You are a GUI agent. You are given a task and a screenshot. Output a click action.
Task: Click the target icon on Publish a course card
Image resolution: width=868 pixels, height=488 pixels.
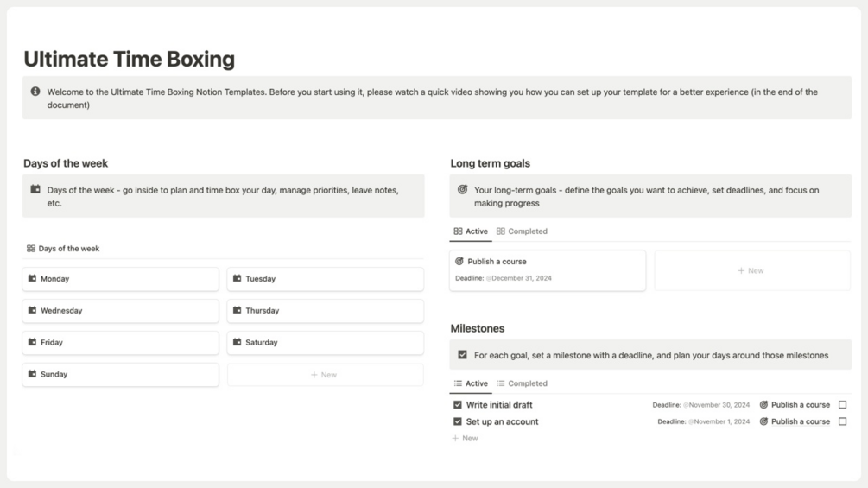tap(459, 261)
